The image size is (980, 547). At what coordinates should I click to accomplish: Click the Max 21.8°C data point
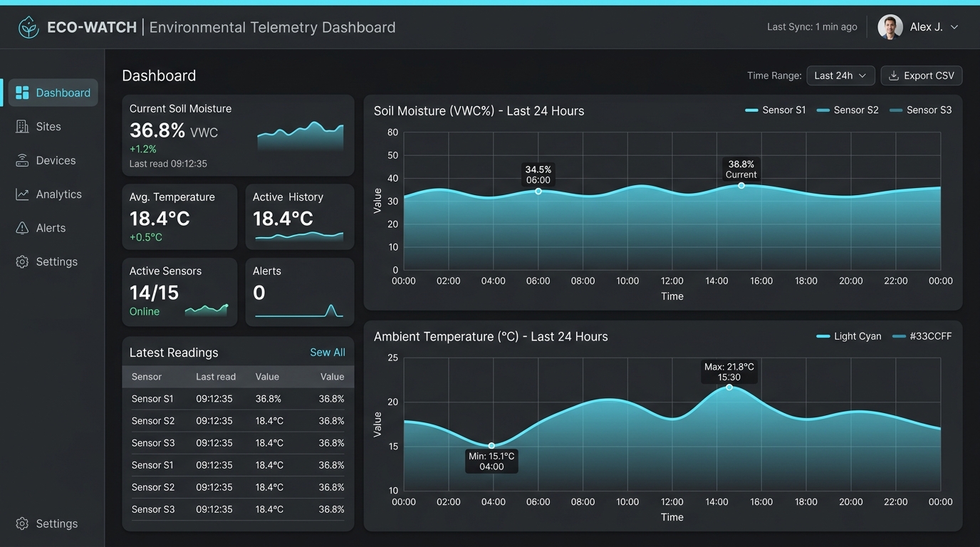click(x=729, y=387)
